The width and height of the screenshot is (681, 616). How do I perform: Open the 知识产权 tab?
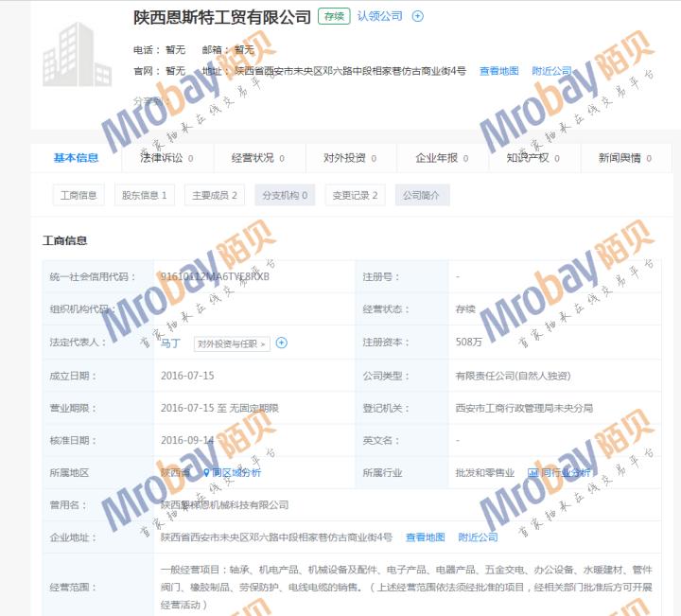533,158
